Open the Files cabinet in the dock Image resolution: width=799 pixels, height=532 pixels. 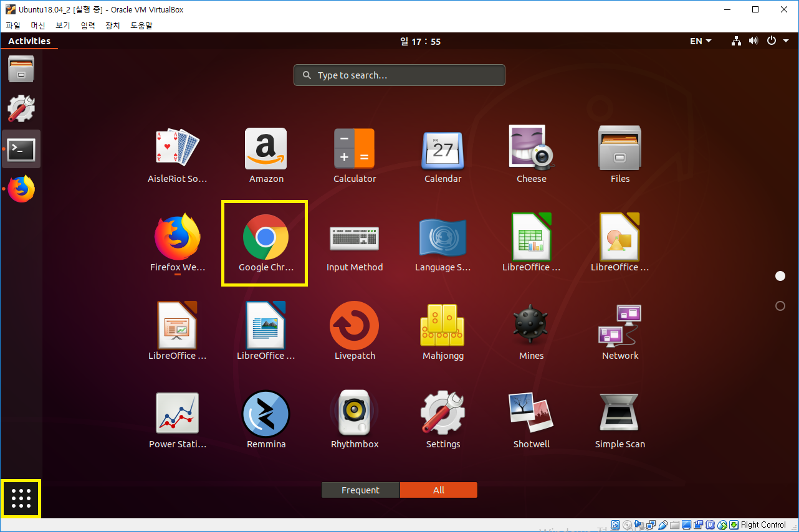coord(21,69)
